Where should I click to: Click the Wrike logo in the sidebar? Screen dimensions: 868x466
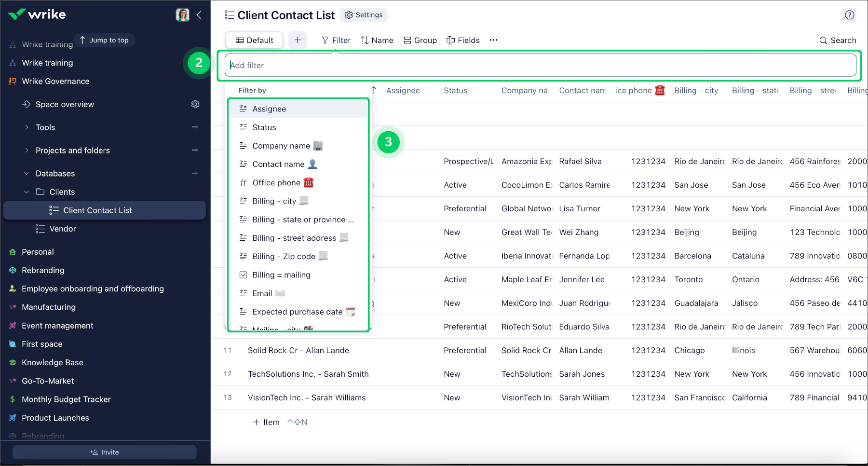point(37,14)
